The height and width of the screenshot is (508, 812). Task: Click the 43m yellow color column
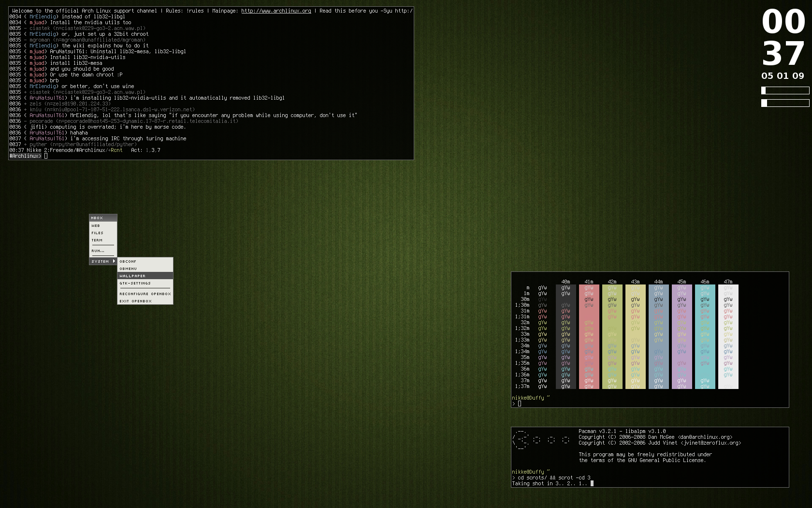(635, 337)
